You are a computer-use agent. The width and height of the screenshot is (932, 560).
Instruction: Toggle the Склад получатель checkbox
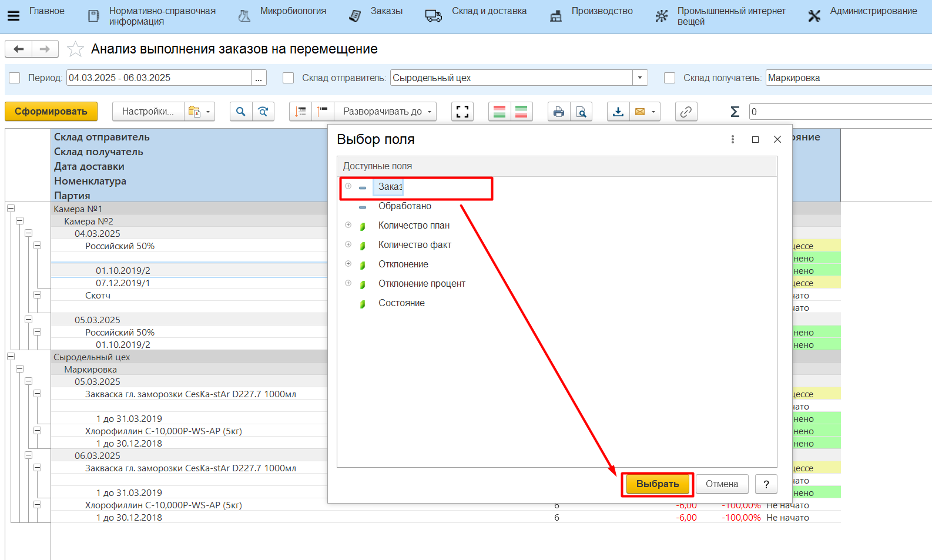[669, 78]
